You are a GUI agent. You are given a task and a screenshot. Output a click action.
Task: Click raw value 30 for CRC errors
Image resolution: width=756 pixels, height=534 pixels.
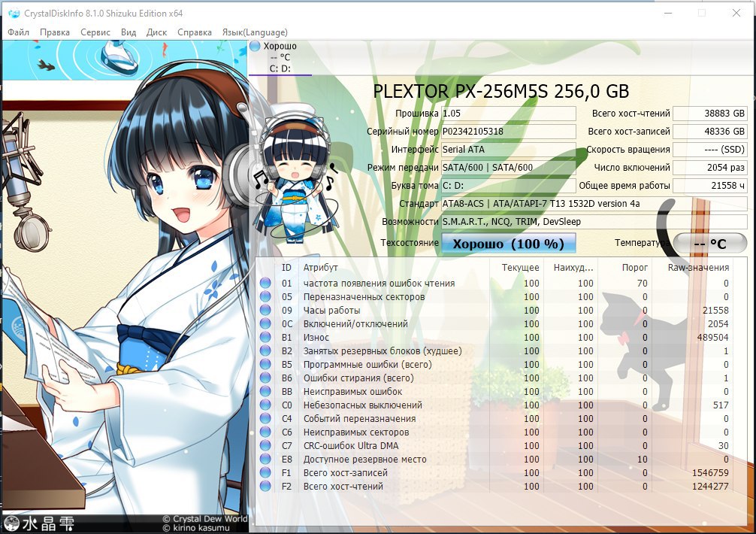[x=723, y=445]
